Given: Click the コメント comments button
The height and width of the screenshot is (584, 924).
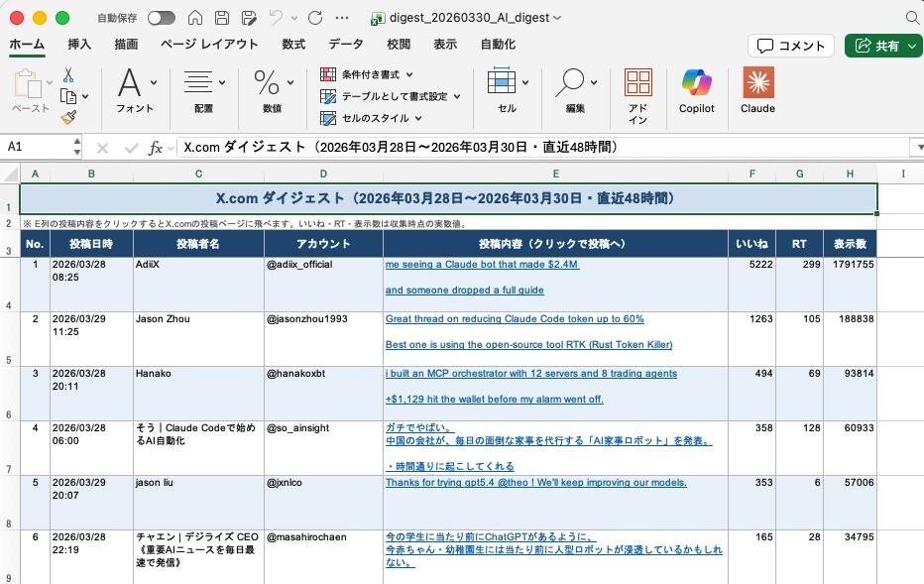Looking at the screenshot, I should pyautogui.click(x=791, y=46).
